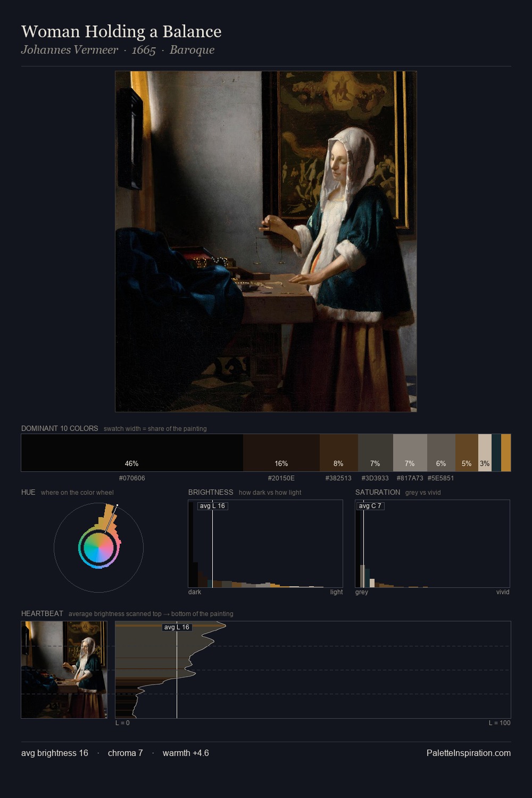Click the caption 'grey vs vivid'
Screen dimensions: 532x798
423,493
